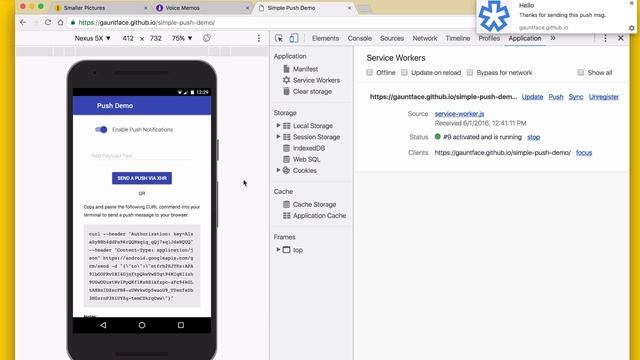Expand Cookies tree node
The height and width of the screenshot is (360, 640).
click(x=278, y=170)
